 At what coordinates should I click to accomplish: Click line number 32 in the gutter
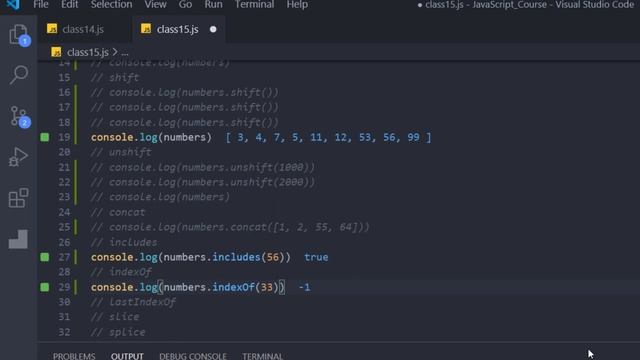point(64,332)
